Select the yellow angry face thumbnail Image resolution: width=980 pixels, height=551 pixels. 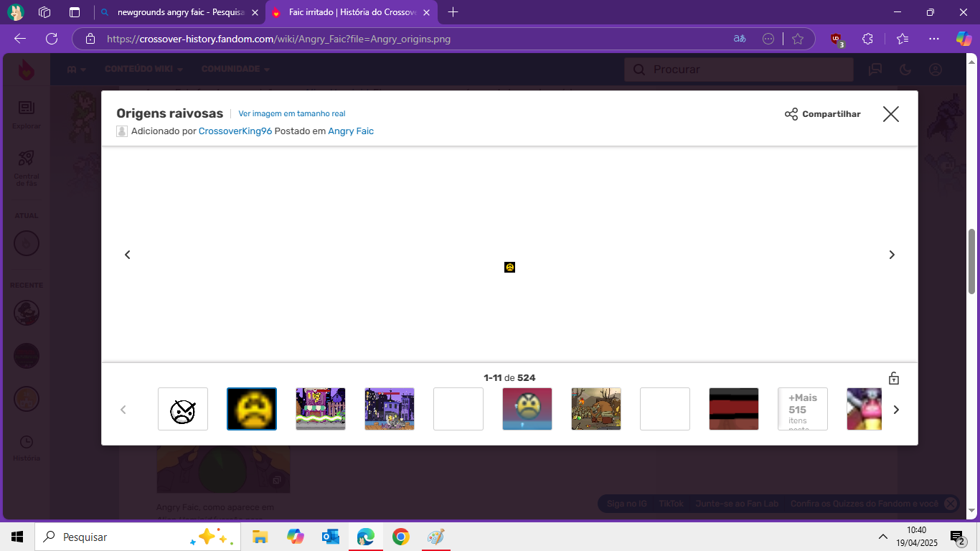click(252, 409)
